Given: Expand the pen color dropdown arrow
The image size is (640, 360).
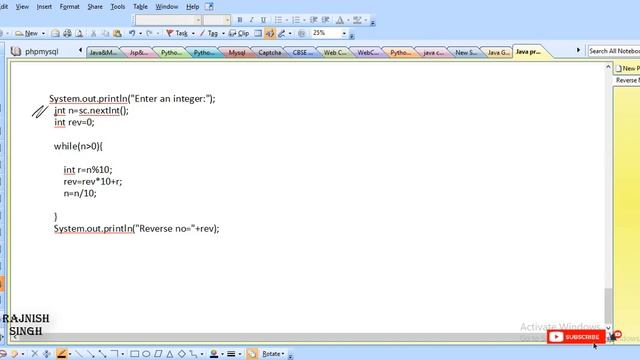Looking at the screenshot, I should tap(70, 354).
